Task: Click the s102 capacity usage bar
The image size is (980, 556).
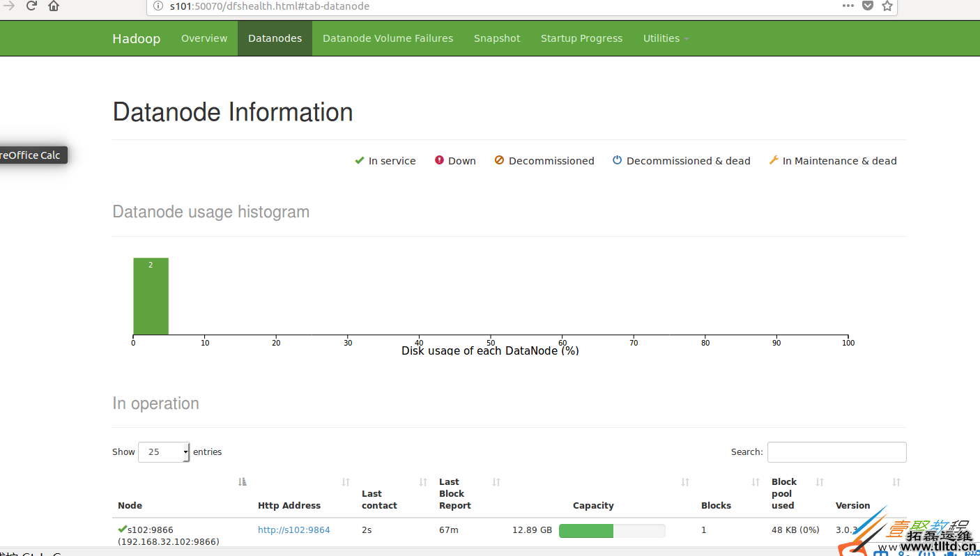Action: point(612,531)
